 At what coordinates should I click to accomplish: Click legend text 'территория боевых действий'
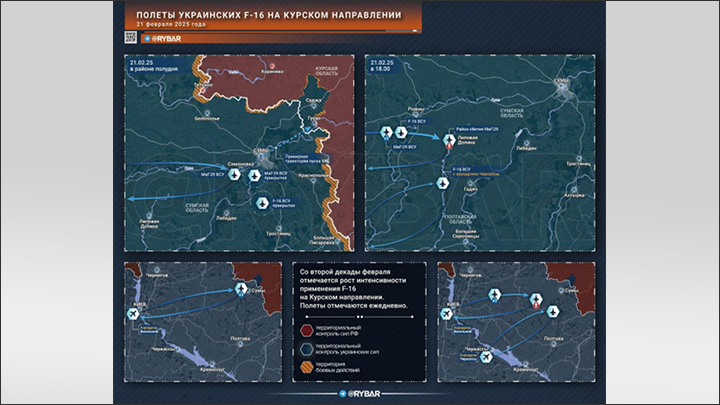(x=338, y=367)
